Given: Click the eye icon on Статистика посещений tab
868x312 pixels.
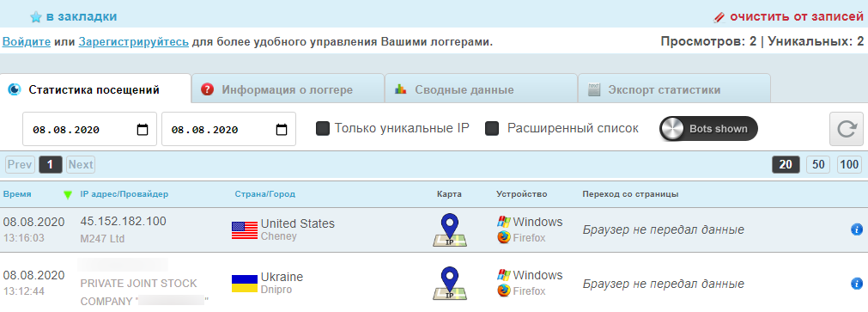Looking at the screenshot, I should point(15,89).
